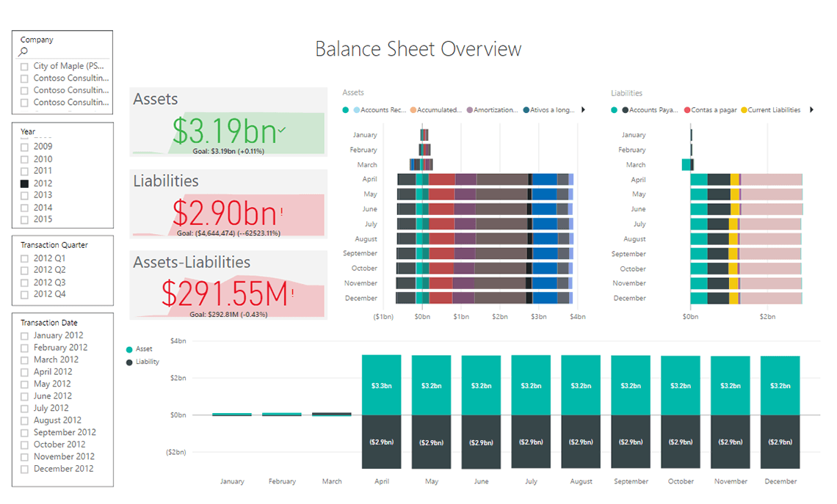The height and width of the screenshot is (504, 837).
Task: Open the Liabilities $2.90bn KPI card
Action: click(x=228, y=204)
